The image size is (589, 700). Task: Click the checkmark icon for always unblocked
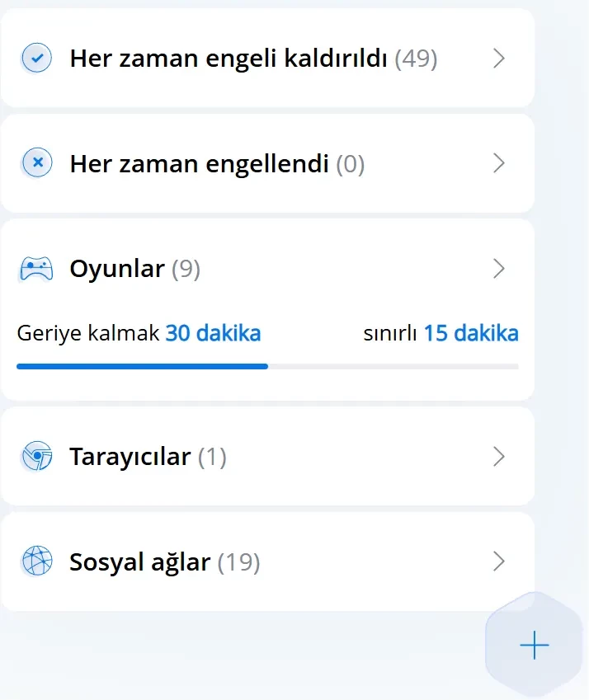(x=35, y=59)
